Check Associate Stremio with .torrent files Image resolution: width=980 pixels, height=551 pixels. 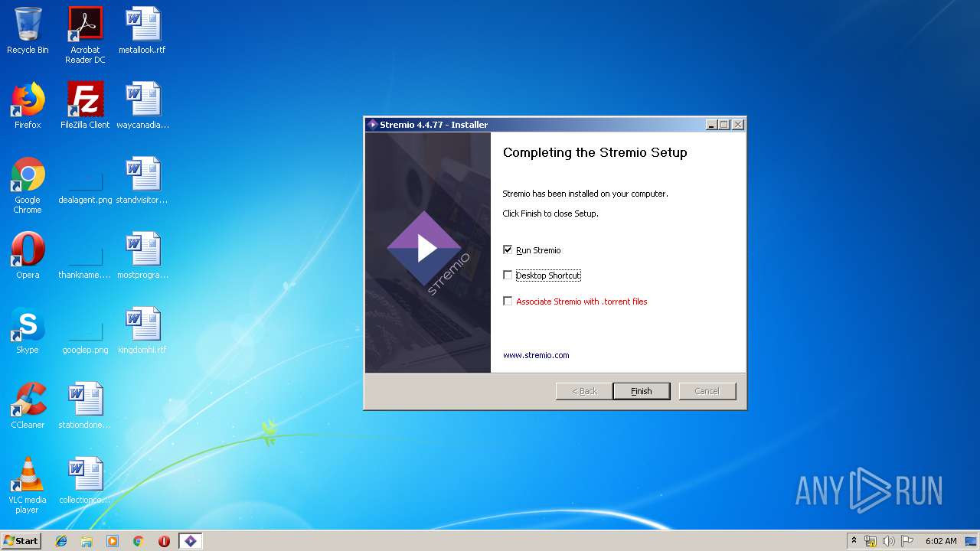pyautogui.click(x=508, y=301)
